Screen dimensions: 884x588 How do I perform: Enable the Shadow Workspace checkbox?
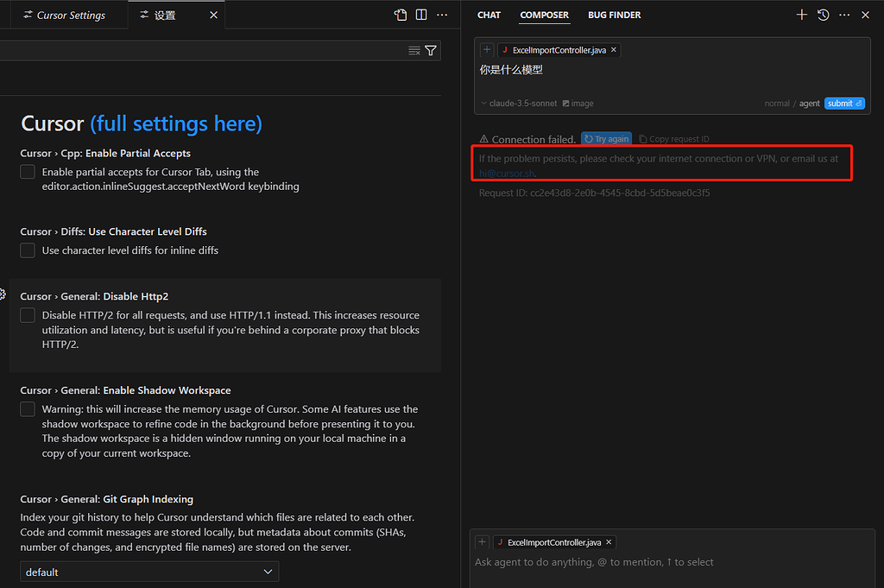tap(28, 409)
